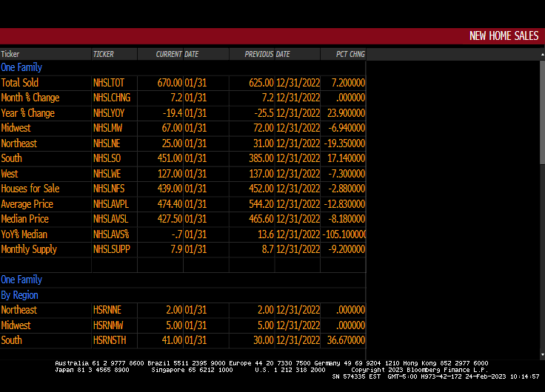Select the Total Sold row label
Image resolution: width=545 pixels, height=392 pixels.
[x=20, y=83]
